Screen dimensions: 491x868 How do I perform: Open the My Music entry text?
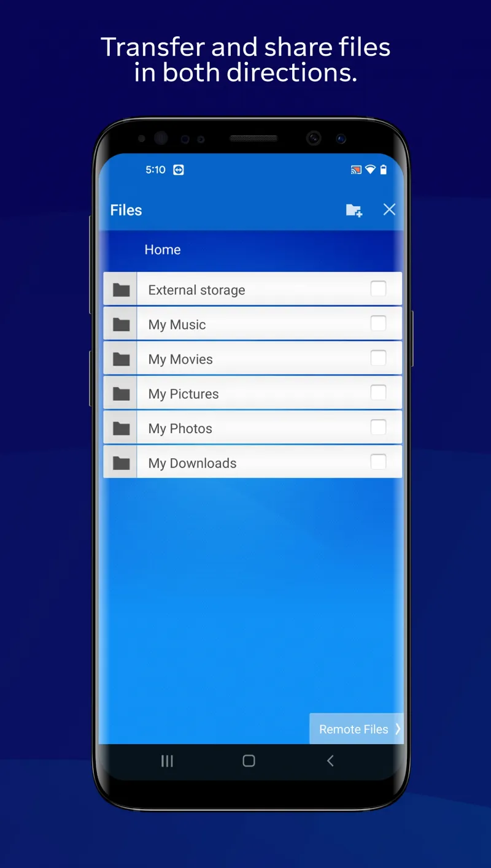point(177,325)
